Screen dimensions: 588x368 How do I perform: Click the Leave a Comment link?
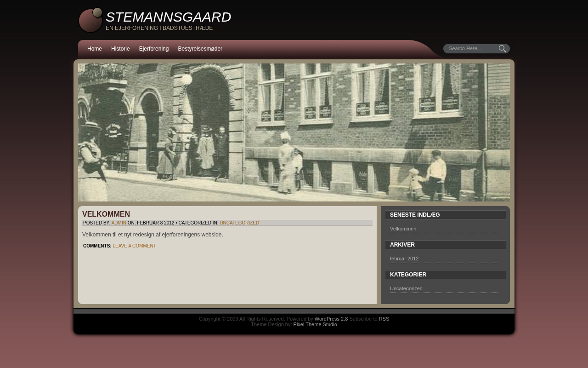(134, 246)
